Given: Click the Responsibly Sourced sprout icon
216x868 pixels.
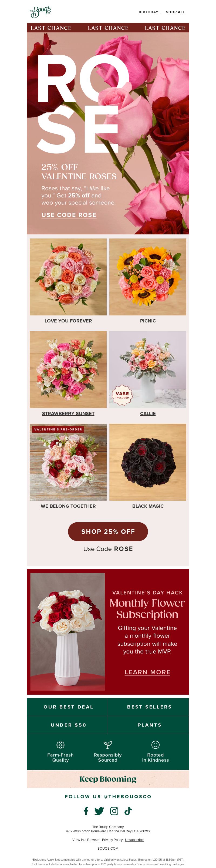Looking at the screenshot, I should (108, 745).
